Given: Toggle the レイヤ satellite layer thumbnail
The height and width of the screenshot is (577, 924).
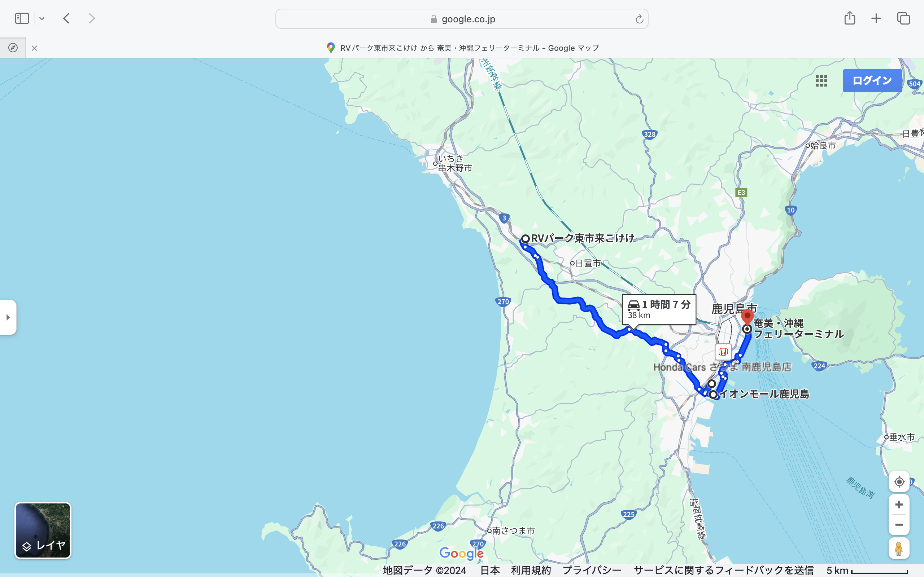Looking at the screenshot, I should 43,530.
